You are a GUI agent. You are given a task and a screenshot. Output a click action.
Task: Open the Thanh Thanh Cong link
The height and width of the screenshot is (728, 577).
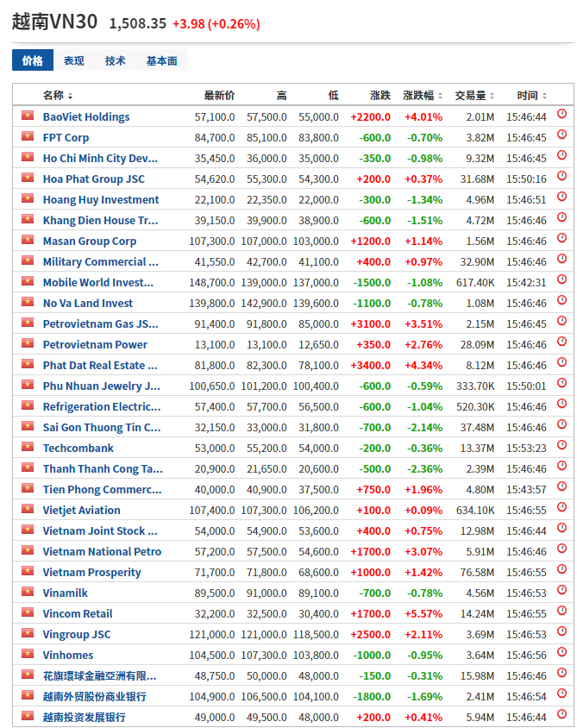pyautogui.click(x=103, y=469)
